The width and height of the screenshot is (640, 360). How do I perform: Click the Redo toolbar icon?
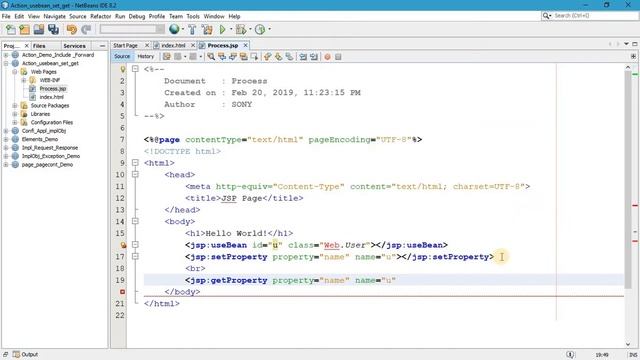click(86, 29)
